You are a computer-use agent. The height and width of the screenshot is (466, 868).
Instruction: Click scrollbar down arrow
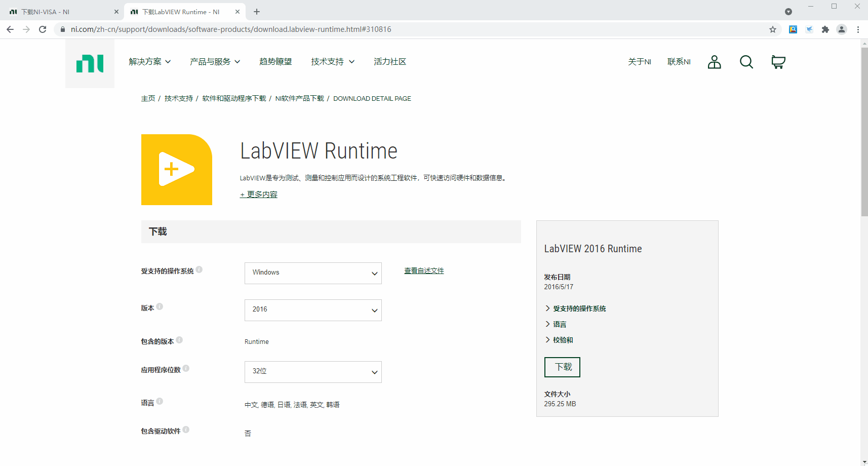[864, 462]
